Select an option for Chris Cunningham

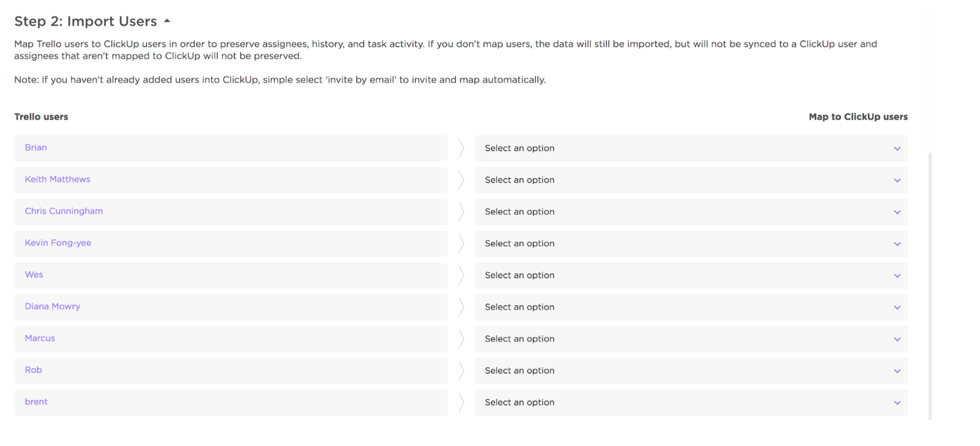coord(690,212)
